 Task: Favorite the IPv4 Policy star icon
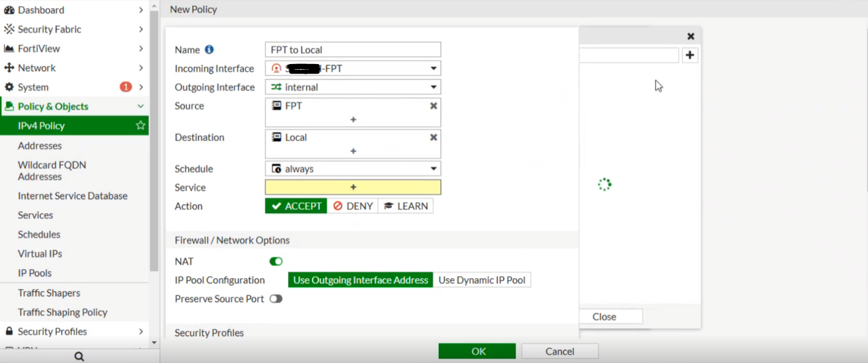140,125
